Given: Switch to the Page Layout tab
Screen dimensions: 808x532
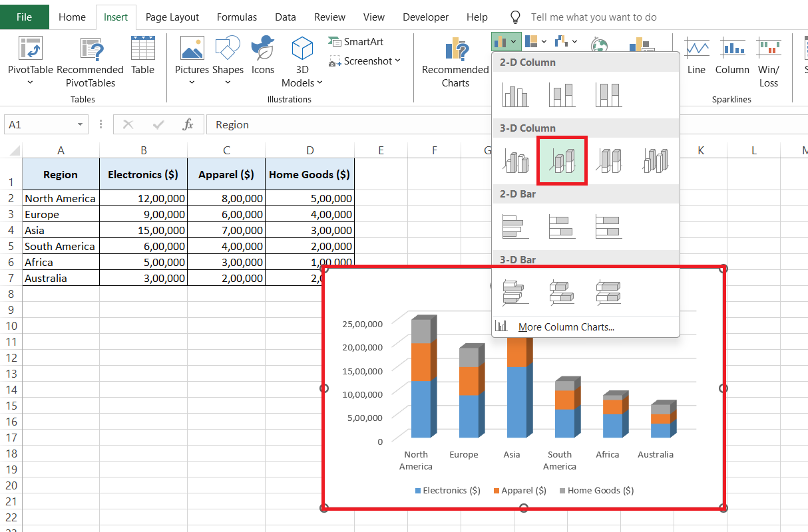Looking at the screenshot, I should pos(172,17).
